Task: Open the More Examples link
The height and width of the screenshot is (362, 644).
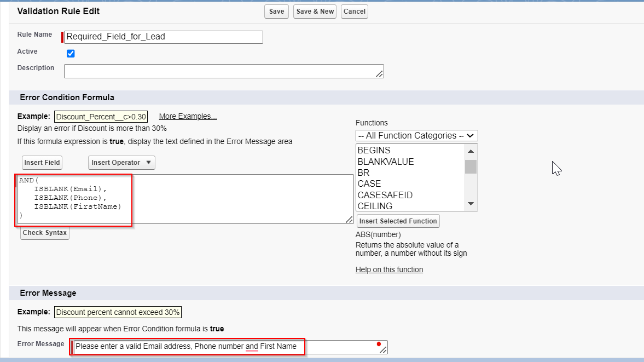Action: tap(188, 116)
